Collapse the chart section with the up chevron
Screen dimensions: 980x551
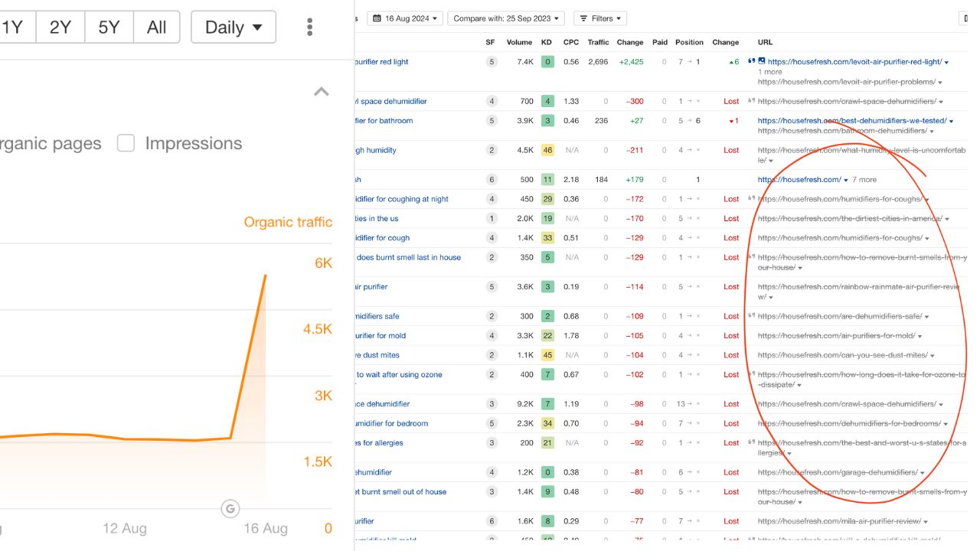[322, 92]
